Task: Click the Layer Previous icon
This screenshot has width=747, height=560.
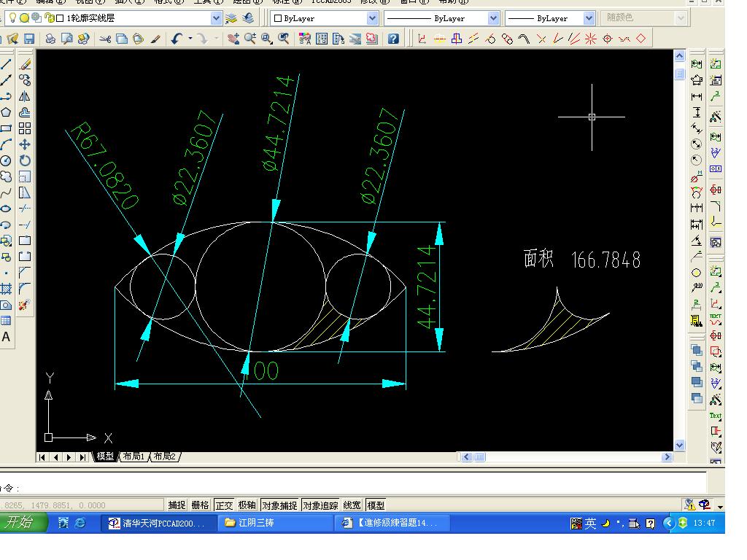Action: (248, 18)
